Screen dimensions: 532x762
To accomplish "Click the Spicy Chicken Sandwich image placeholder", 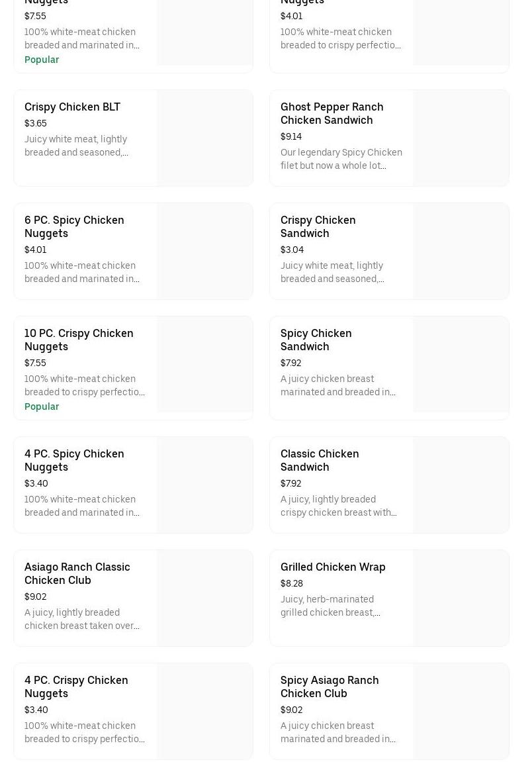I will (461, 364).
